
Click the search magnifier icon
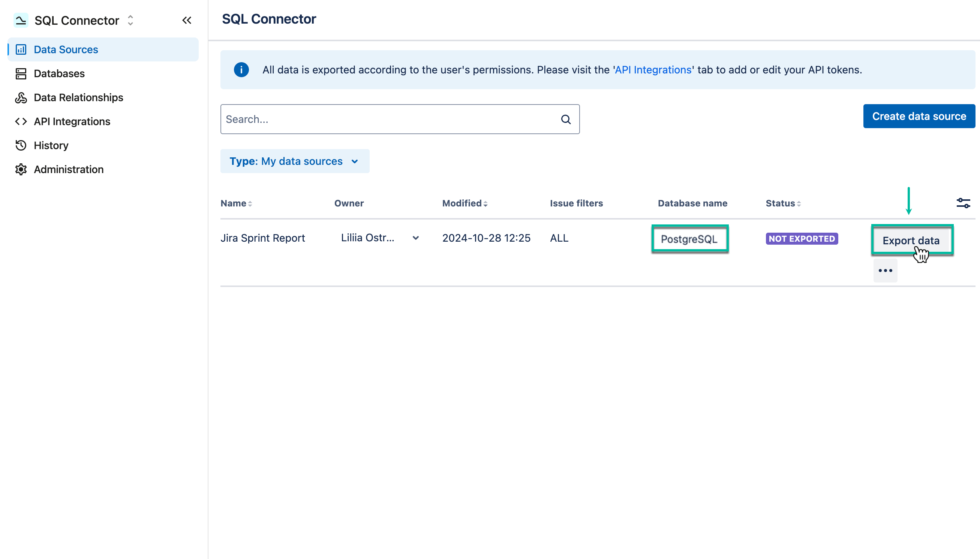(x=566, y=119)
